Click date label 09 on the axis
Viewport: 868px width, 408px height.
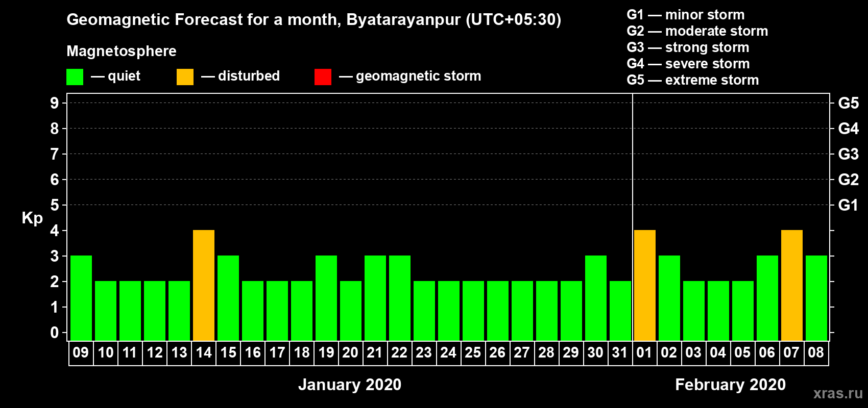(81, 352)
